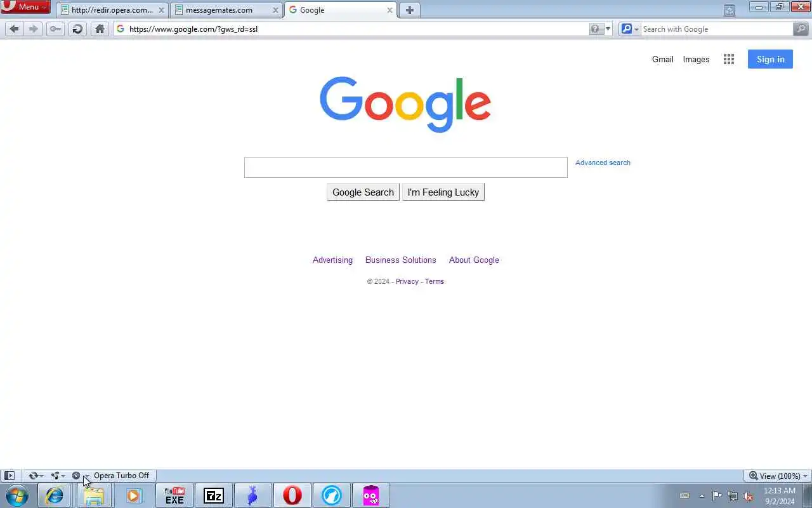Image resolution: width=812 pixels, height=508 pixels.
Task: Open the About Google link
Action: (x=474, y=260)
